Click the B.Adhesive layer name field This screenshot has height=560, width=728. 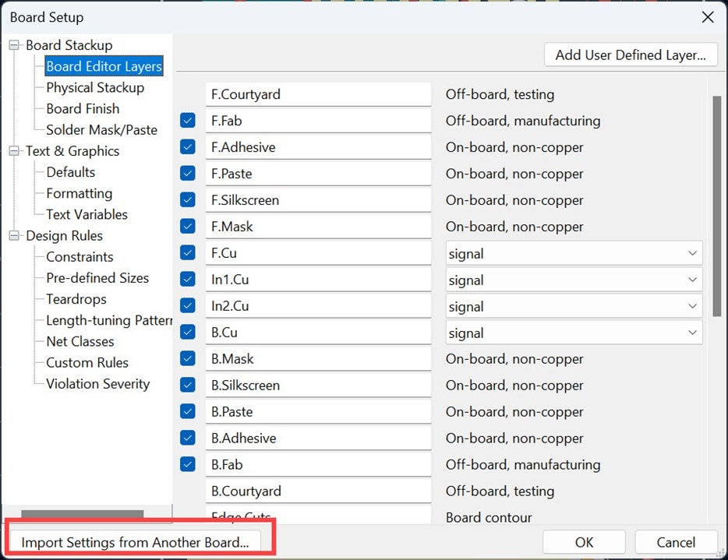(x=318, y=438)
